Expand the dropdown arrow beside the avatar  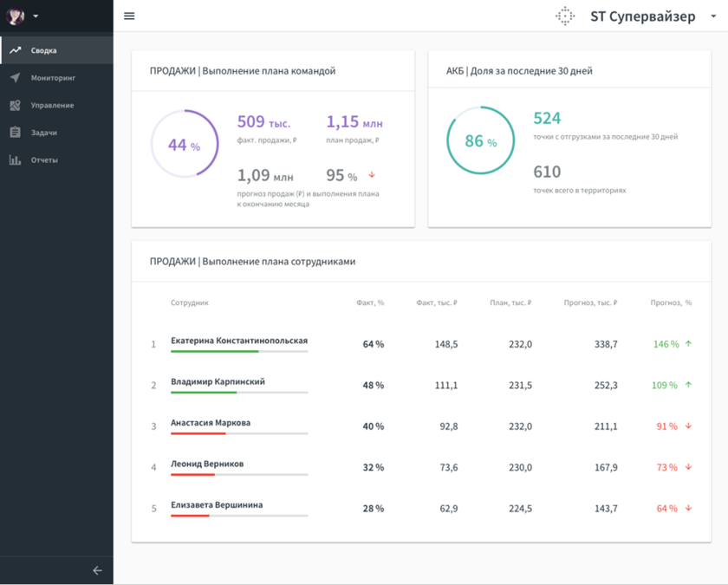tap(36, 16)
